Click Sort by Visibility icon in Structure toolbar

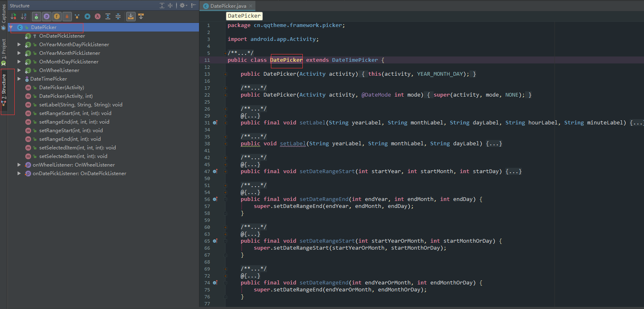pos(13,16)
